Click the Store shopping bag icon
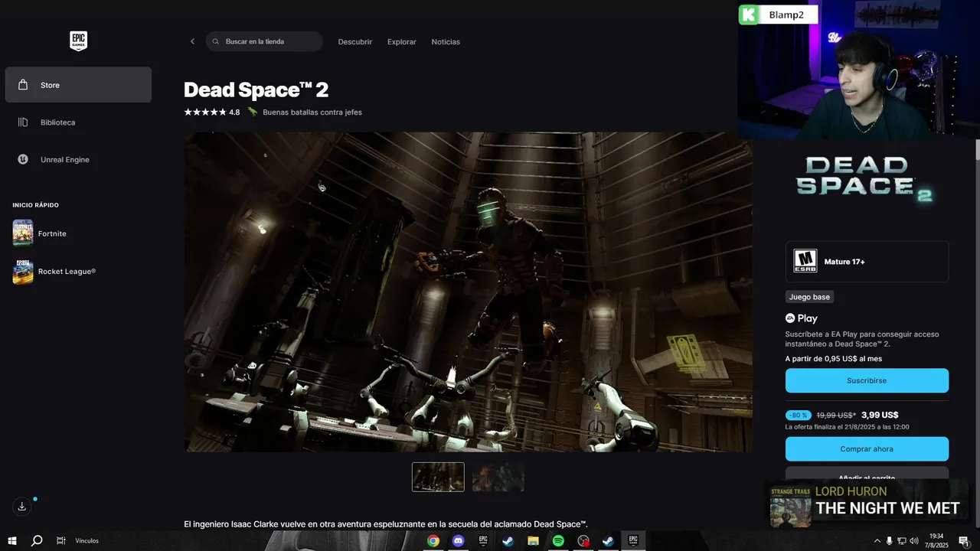Viewport: 980px width, 551px height. coord(23,85)
